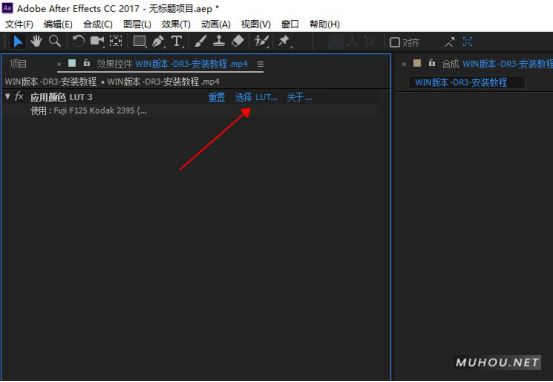
Task: Click 重置 to reset the LUT effect
Action: [x=217, y=97]
